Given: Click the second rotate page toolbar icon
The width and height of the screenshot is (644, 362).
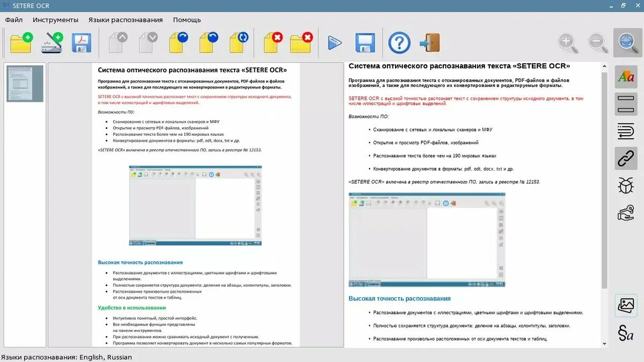Looking at the screenshot, I should click(209, 43).
